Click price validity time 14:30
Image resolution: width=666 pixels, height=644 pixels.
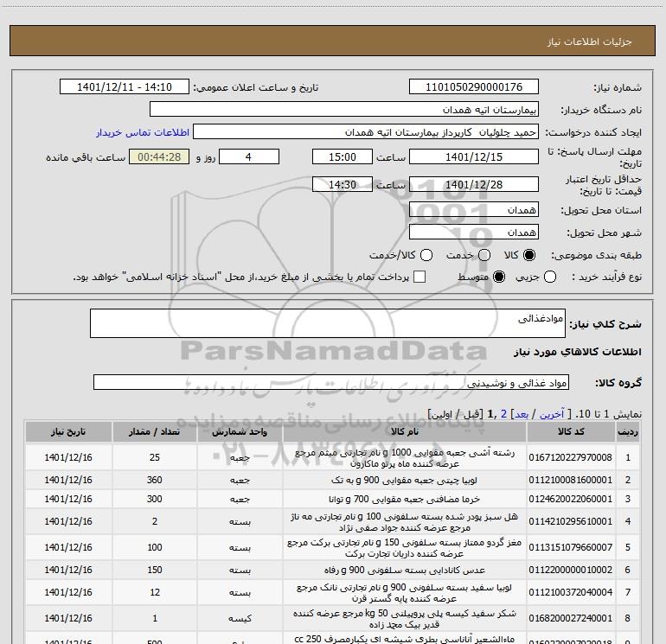343,184
